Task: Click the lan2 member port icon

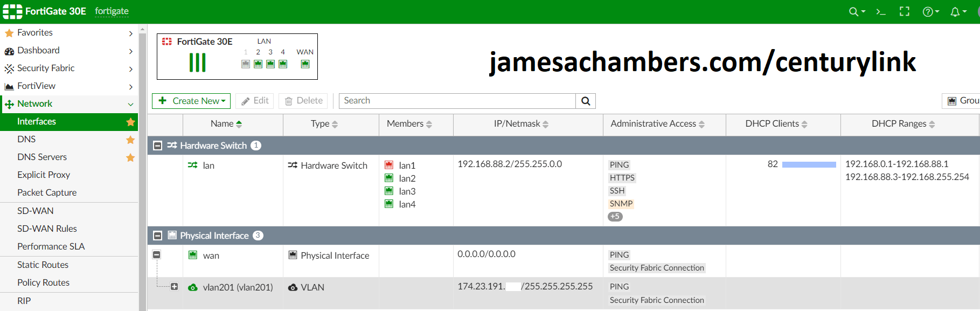Action: (389, 178)
